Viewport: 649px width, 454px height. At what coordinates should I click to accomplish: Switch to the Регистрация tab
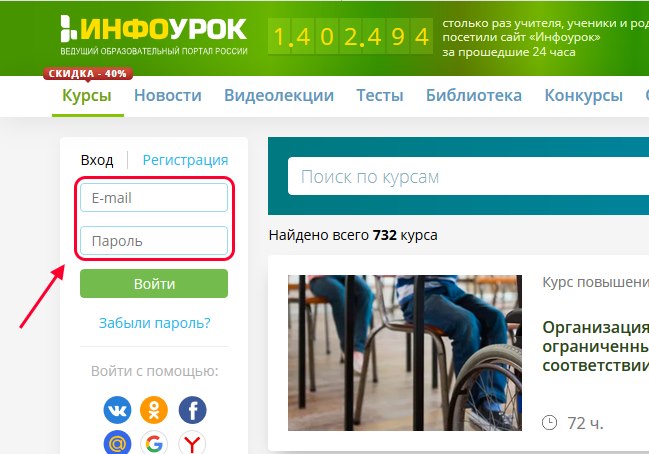pos(185,160)
